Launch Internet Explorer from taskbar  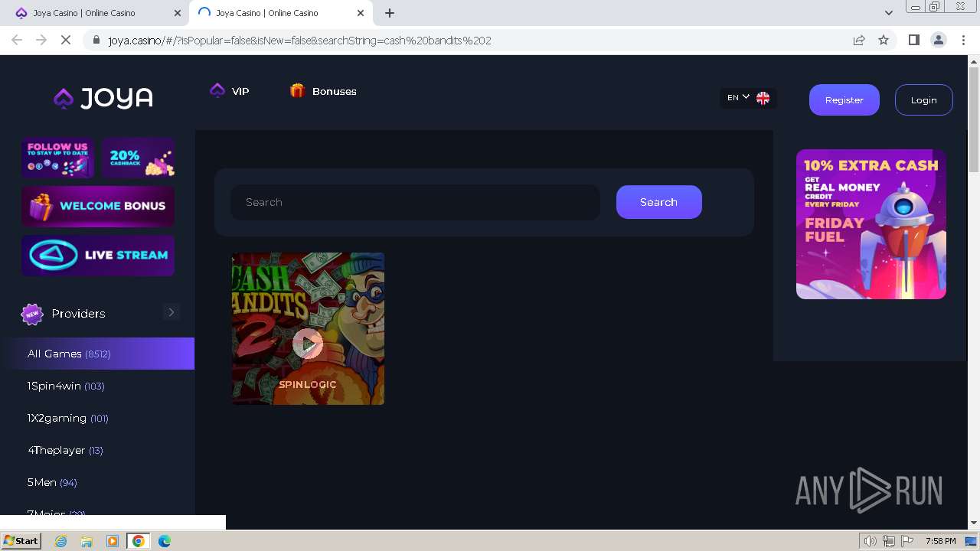click(61, 541)
